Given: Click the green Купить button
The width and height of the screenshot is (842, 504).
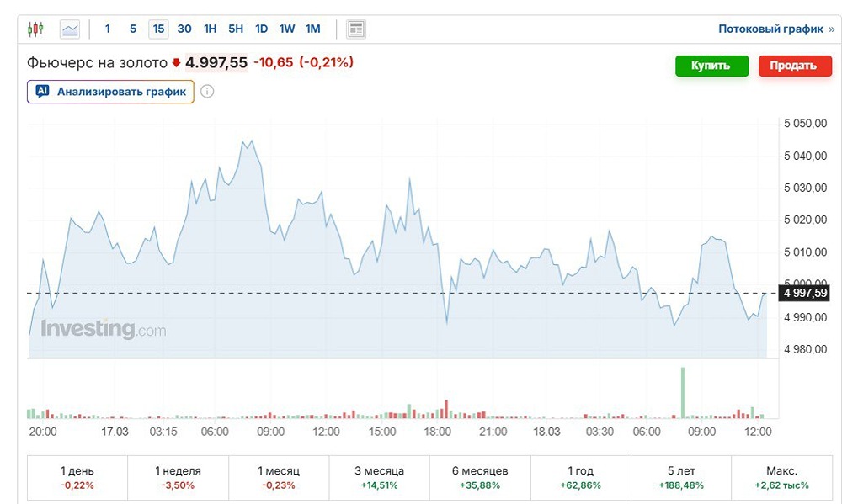Looking at the screenshot, I should (x=711, y=66).
